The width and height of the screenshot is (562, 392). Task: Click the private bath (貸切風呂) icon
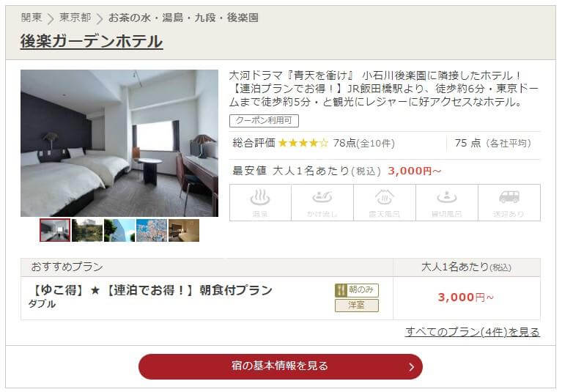[x=446, y=202]
